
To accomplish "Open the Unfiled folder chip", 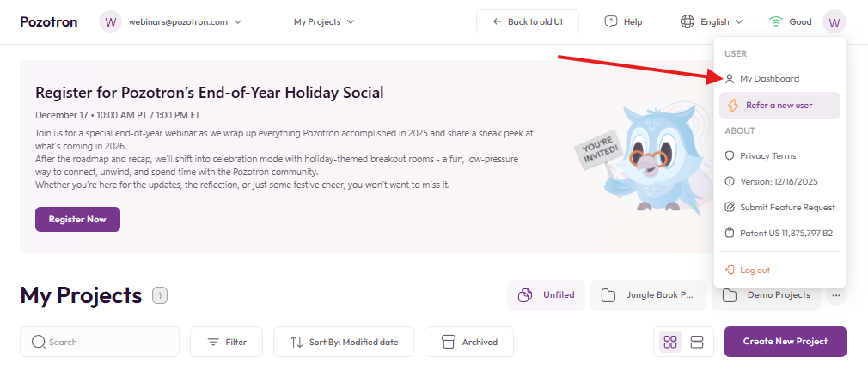I will (x=546, y=295).
